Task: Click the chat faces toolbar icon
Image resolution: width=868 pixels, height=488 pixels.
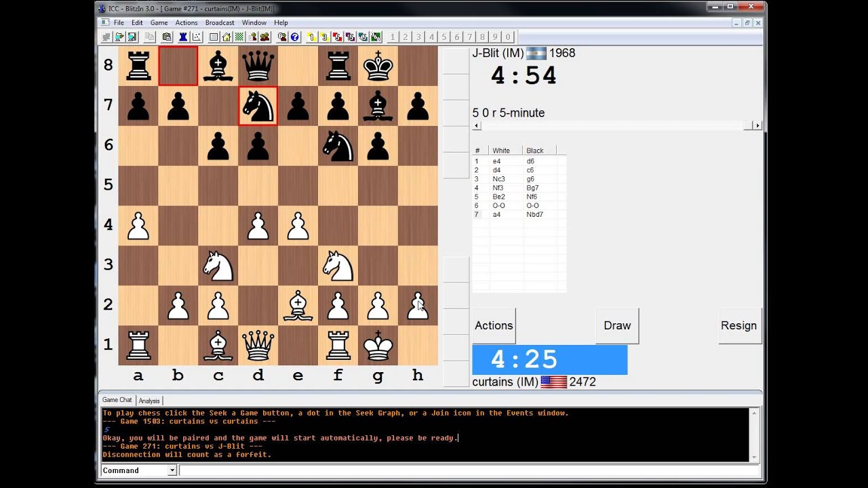Action: click(282, 37)
